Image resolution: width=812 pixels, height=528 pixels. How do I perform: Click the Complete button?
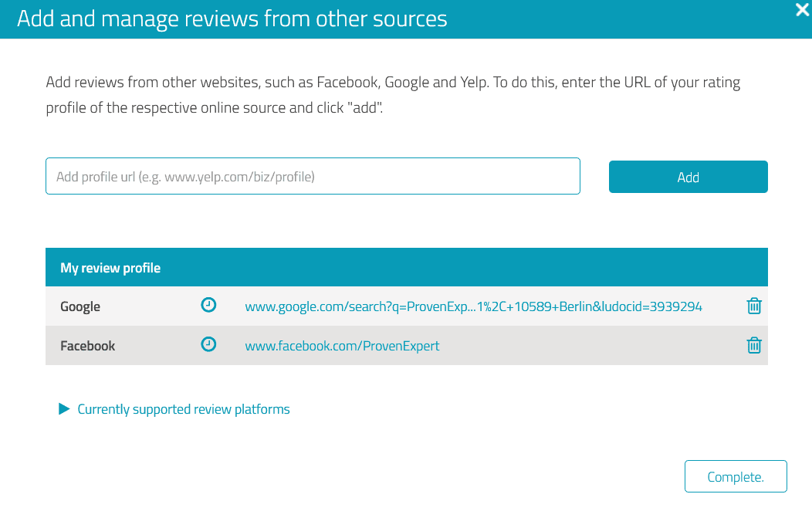tap(736, 476)
